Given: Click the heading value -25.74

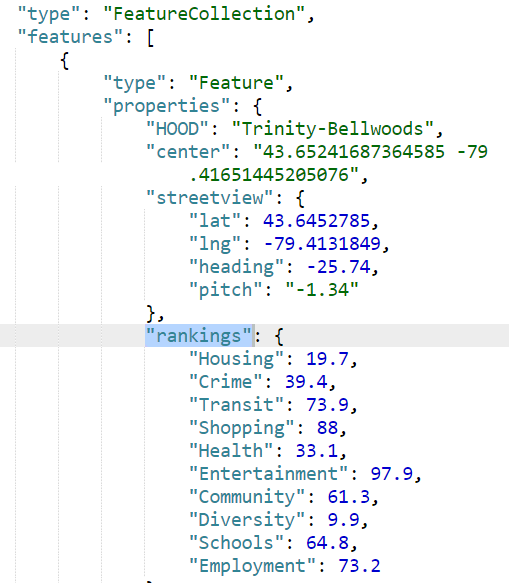Looking at the screenshot, I should click(338, 267).
